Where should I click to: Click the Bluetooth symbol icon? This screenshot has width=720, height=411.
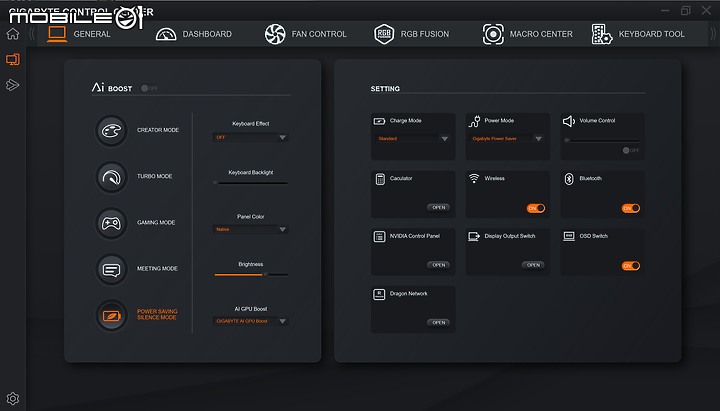(569, 179)
